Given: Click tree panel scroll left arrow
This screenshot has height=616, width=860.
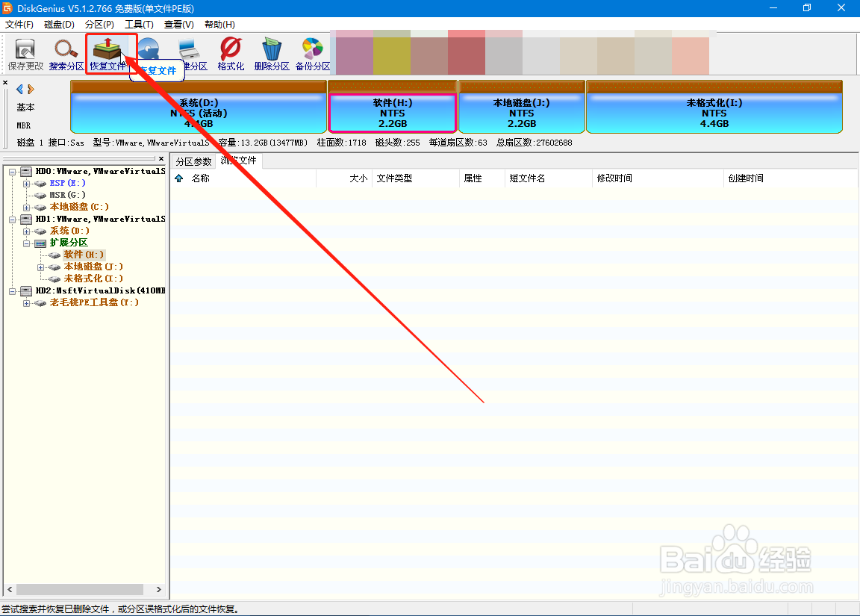Looking at the screenshot, I should pos(10,589).
